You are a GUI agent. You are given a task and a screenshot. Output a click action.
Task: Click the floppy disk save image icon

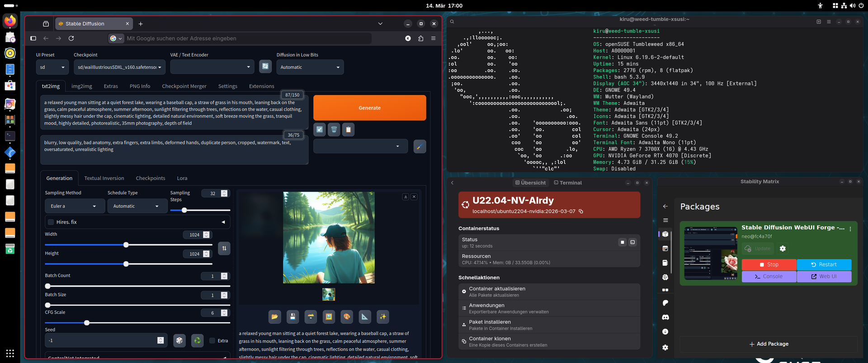[292, 317]
